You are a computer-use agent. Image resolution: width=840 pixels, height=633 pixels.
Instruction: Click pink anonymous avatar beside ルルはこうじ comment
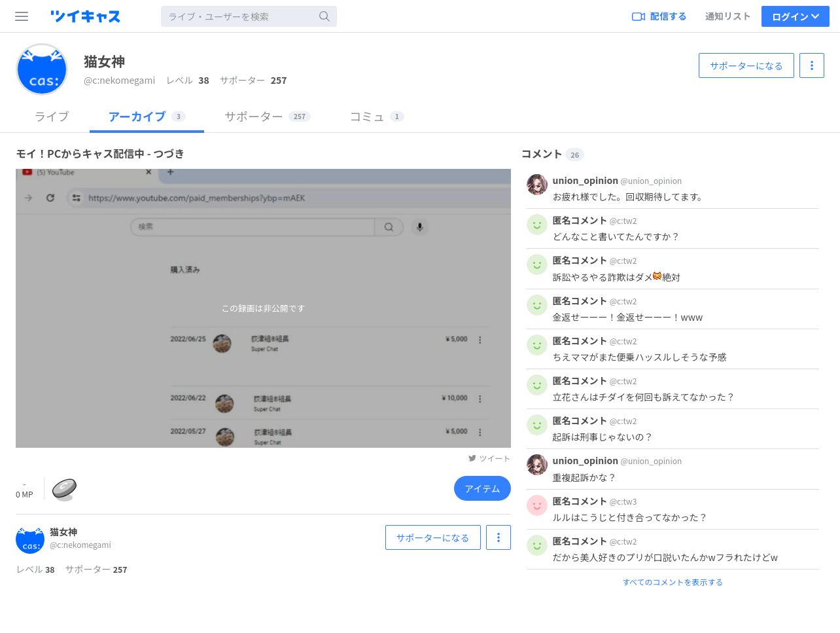tap(537, 505)
